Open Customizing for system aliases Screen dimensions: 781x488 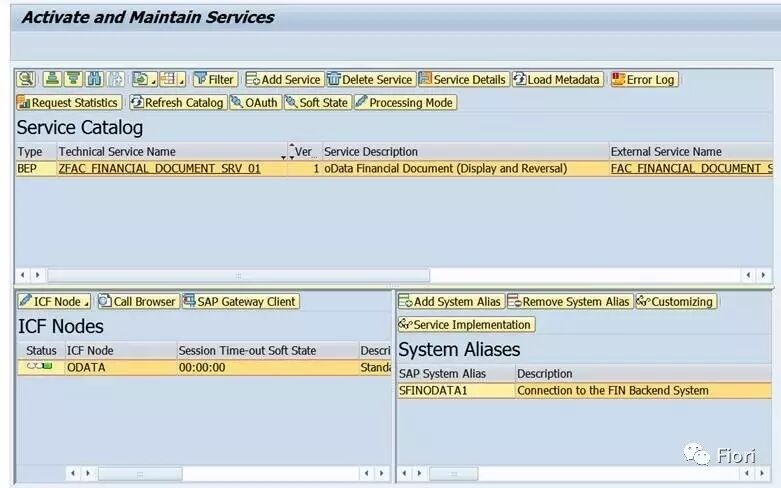(676, 301)
